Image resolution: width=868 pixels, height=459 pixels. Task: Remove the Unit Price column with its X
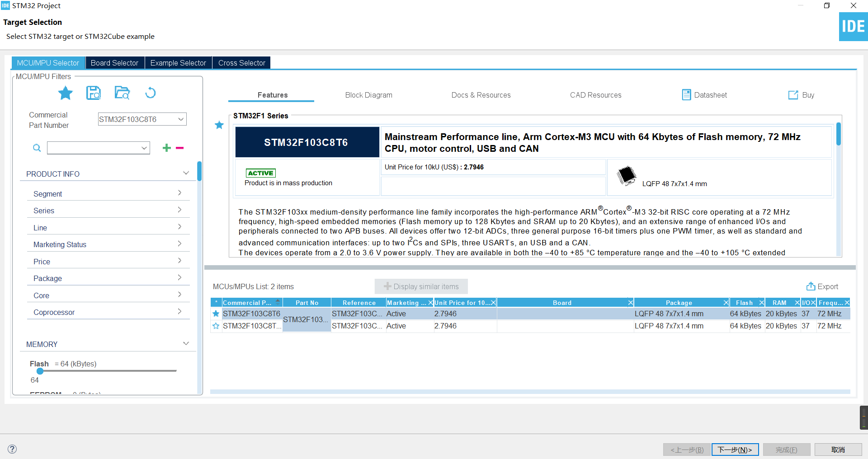(493, 303)
